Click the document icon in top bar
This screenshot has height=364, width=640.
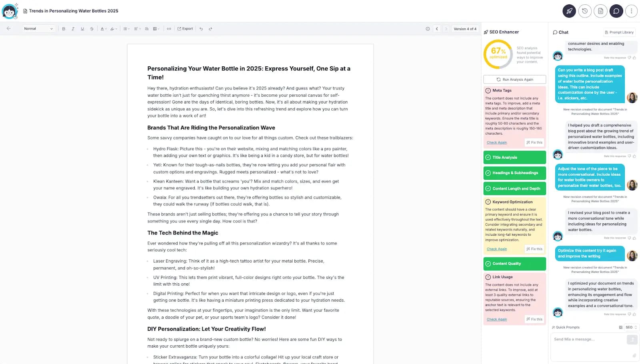click(600, 11)
